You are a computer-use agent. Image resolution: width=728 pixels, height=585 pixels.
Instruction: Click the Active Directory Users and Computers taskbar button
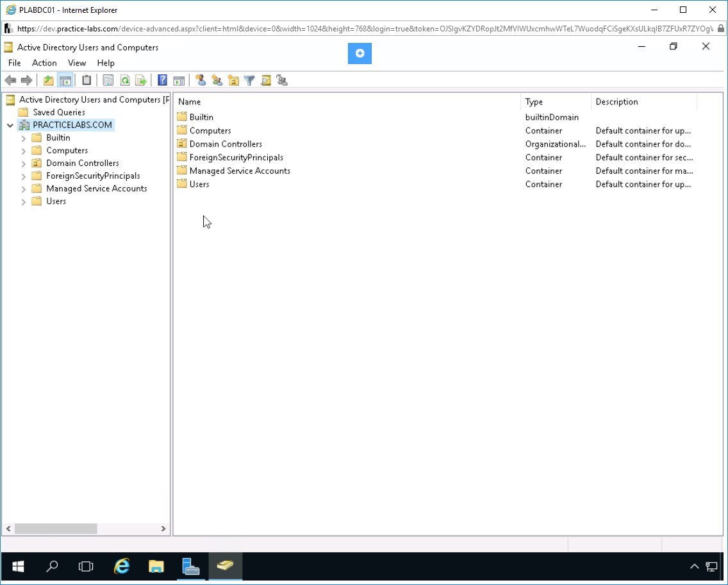click(225, 566)
